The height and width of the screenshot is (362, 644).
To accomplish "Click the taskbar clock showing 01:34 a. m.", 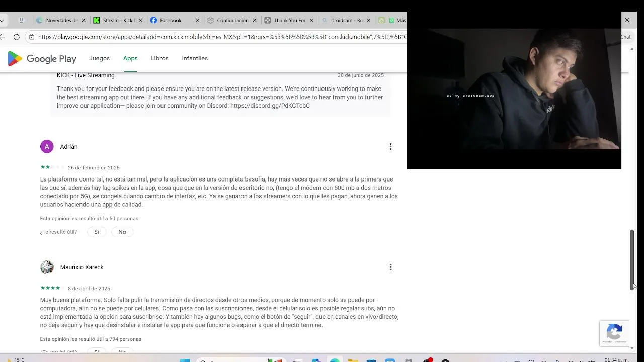I will click(616, 360).
